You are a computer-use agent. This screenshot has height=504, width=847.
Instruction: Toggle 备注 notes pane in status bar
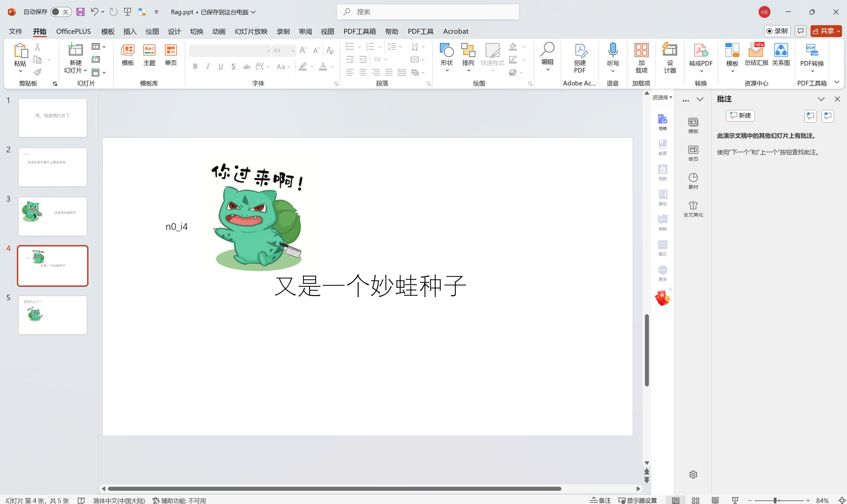600,500
